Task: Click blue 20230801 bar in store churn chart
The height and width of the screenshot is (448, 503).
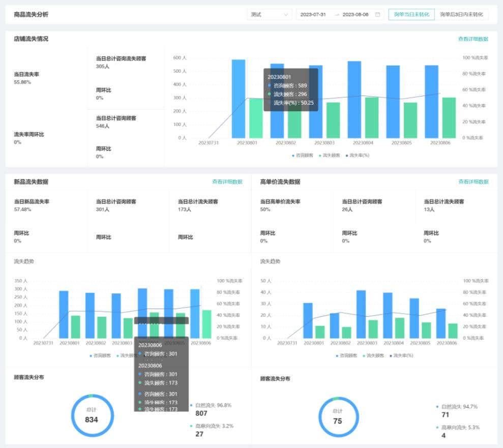Action: pyautogui.click(x=239, y=99)
